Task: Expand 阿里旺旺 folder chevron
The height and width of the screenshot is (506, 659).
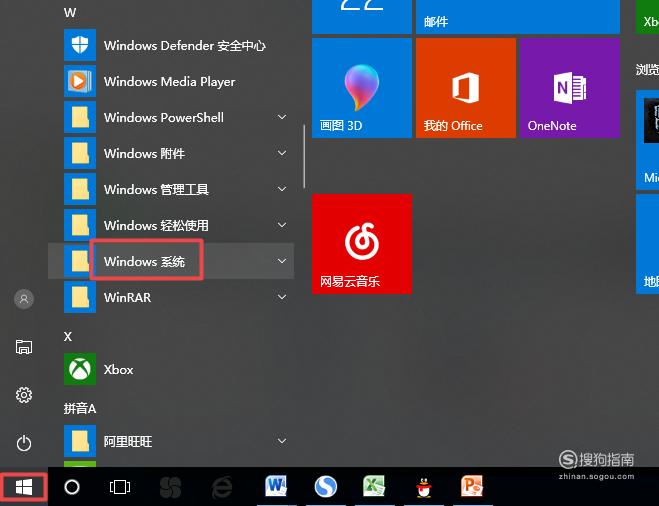Action: tap(282, 441)
